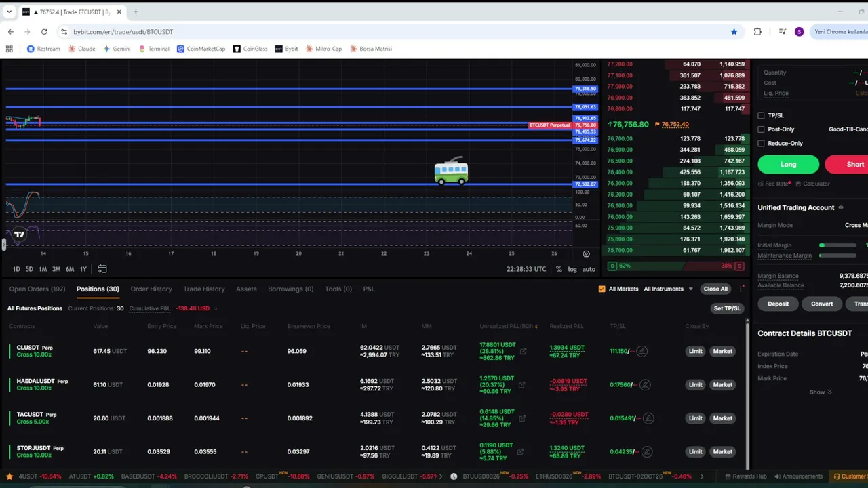
Task: Click the Deposit button
Action: [x=778, y=304]
